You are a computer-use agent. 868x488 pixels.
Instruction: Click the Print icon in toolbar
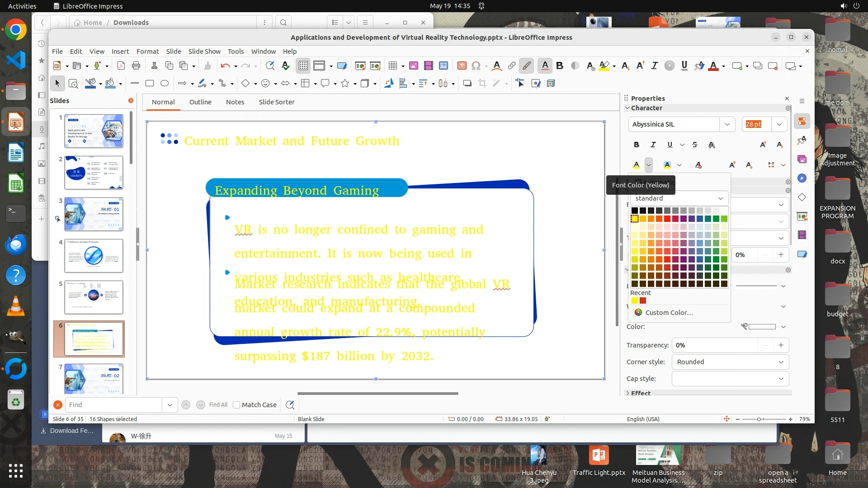tap(136, 66)
